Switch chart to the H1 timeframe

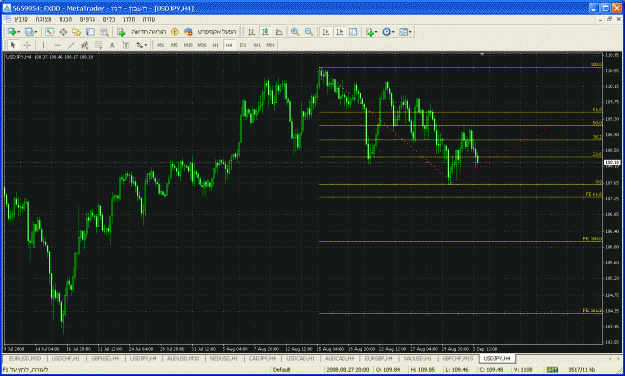pos(216,45)
